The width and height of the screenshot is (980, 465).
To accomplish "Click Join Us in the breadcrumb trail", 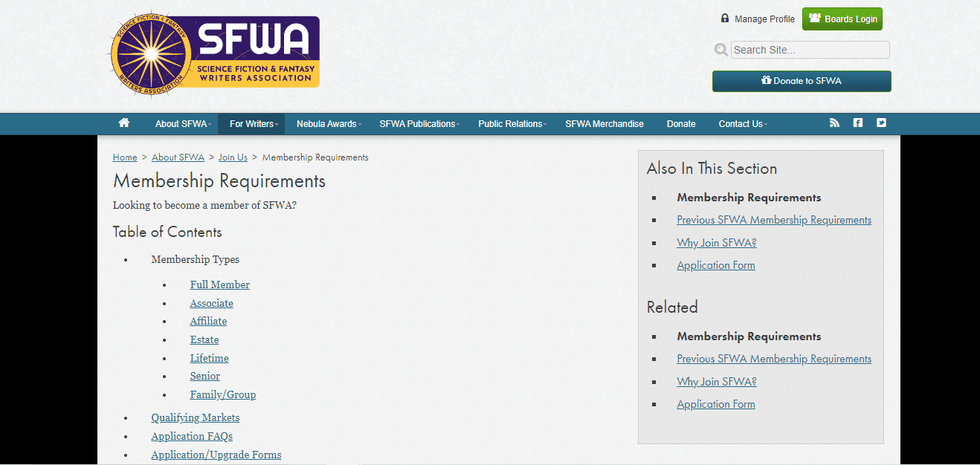I will (x=232, y=157).
